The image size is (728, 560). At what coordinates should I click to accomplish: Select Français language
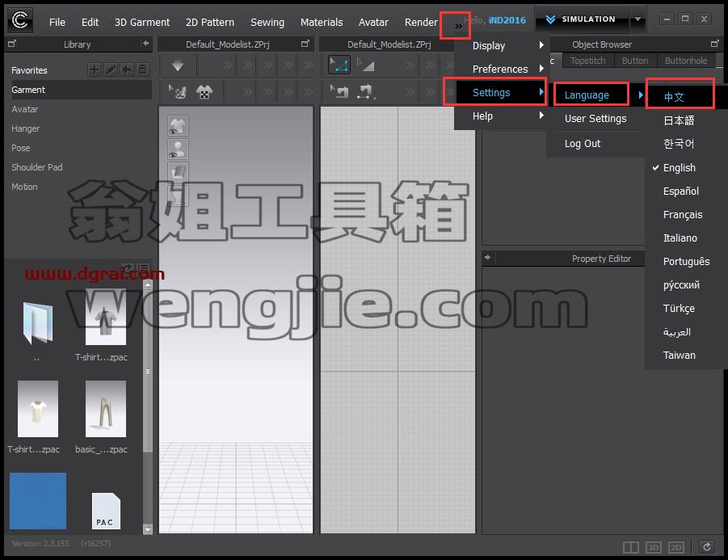click(x=683, y=214)
